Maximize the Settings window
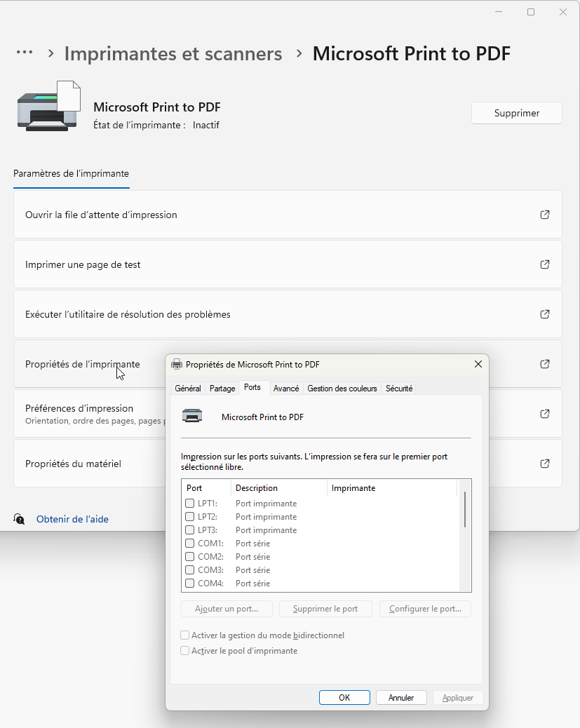 tap(531, 12)
